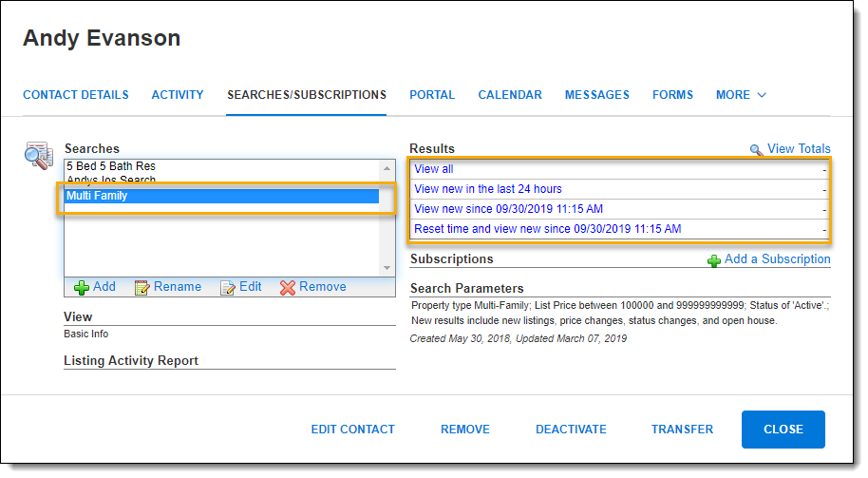Click the View Totals link
The height and width of the screenshot is (478, 868).
(799, 149)
